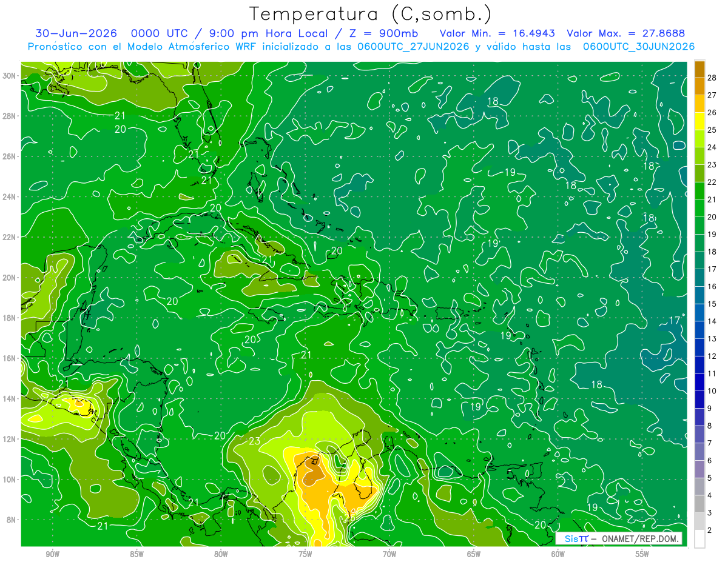Click the "30N" latitude axis label
This screenshot has width=728, height=562.
click(10, 76)
